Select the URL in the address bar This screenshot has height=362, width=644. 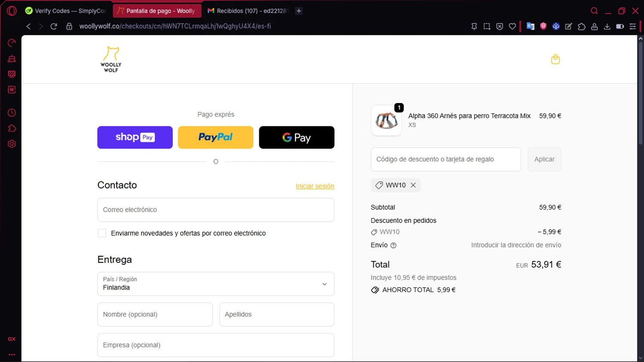point(175,26)
